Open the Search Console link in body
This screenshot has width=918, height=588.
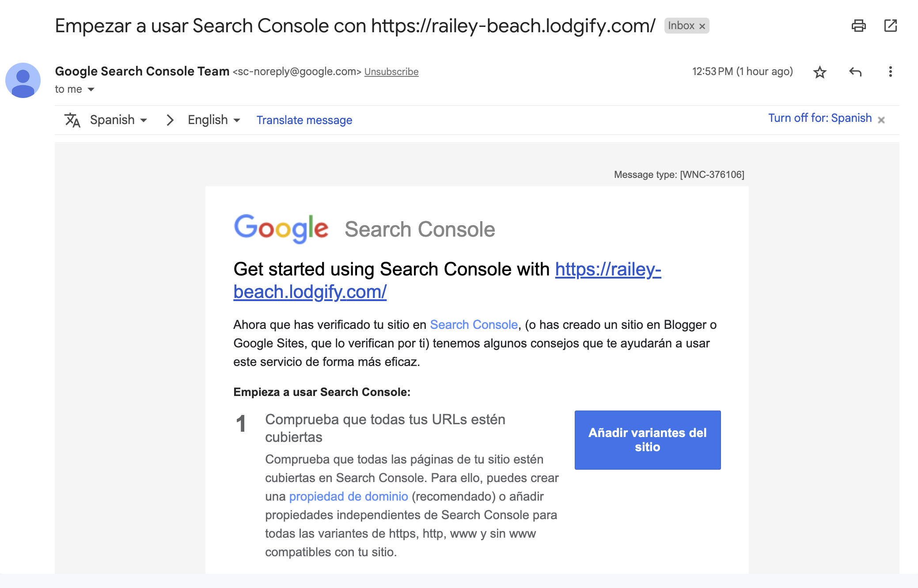474,325
